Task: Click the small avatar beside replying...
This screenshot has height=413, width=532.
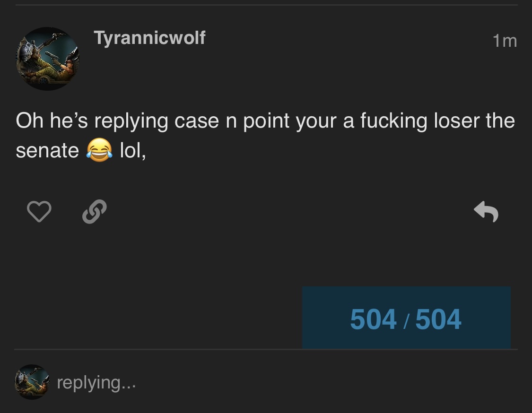Action: (x=32, y=382)
